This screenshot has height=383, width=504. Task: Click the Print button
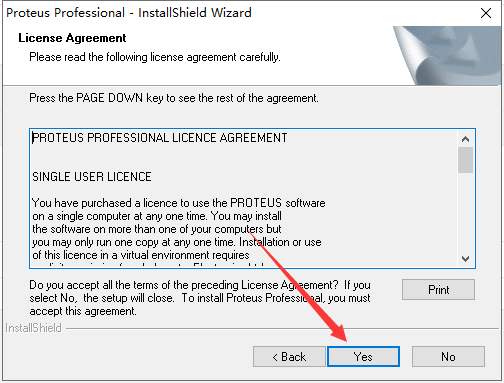tap(438, 289)
